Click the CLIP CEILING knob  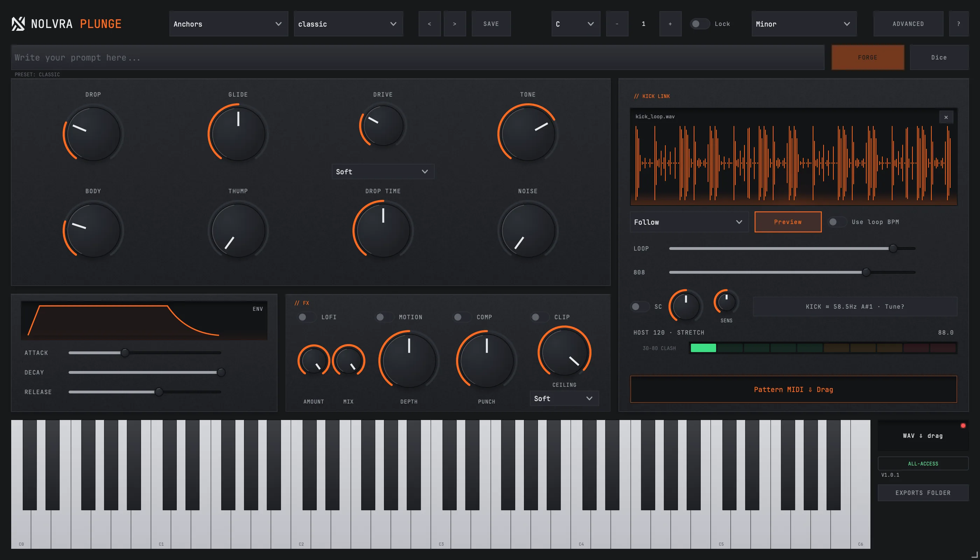click(x=564, y=352)
